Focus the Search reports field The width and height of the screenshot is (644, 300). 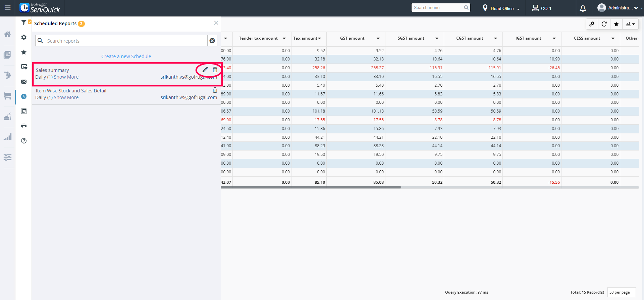pyautogui.click(x=126, y=41)
